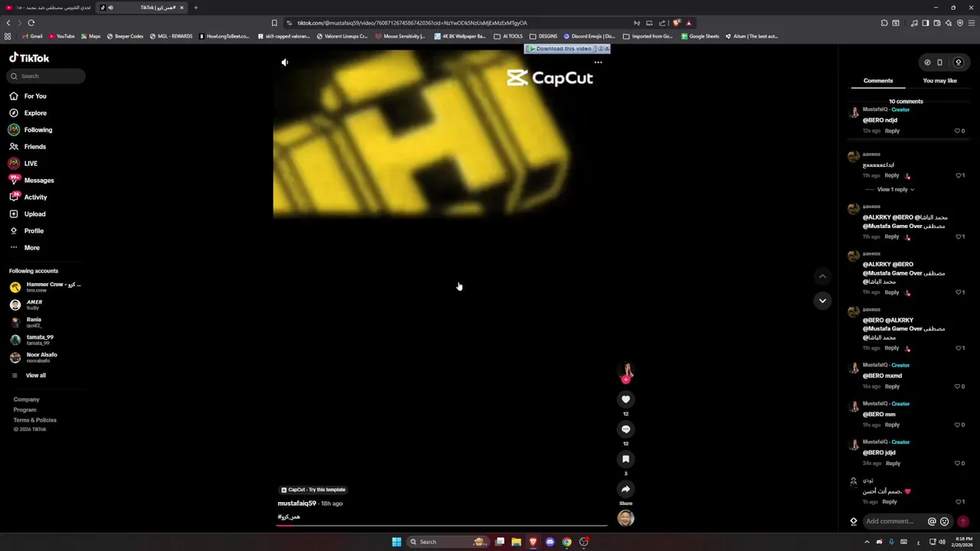Open Noor Alsafo following account
The width and height of the screenshot is (980, 551).
(x=34, y=357)
